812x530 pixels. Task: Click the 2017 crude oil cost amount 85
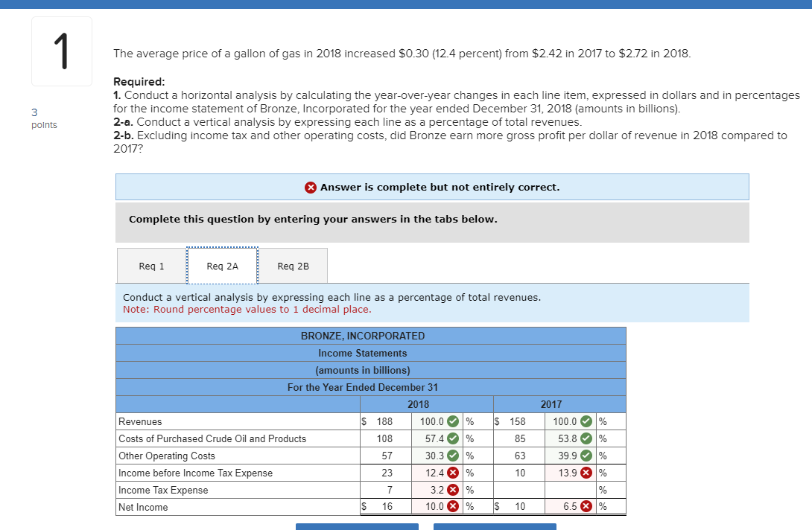coord(521,438)
